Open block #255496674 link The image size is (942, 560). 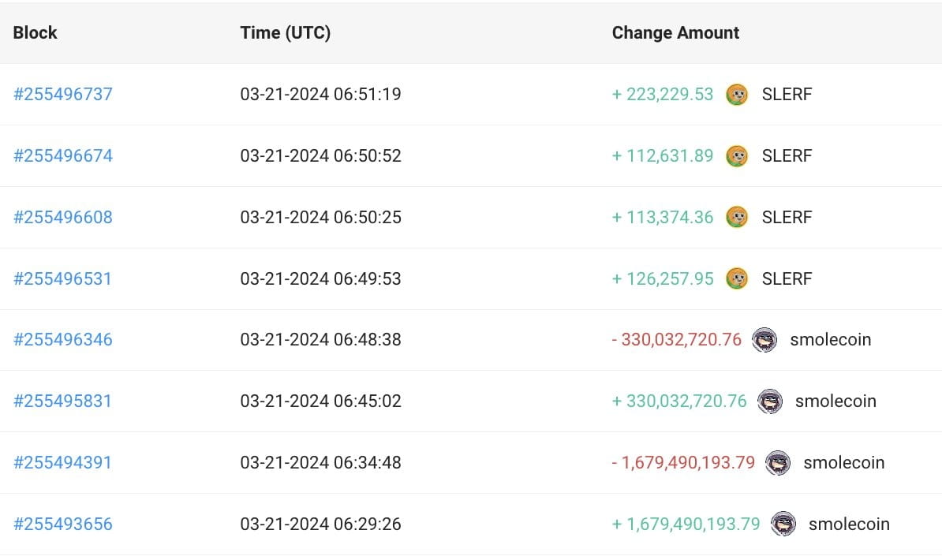pyautogui.click(x=63, y=155)
